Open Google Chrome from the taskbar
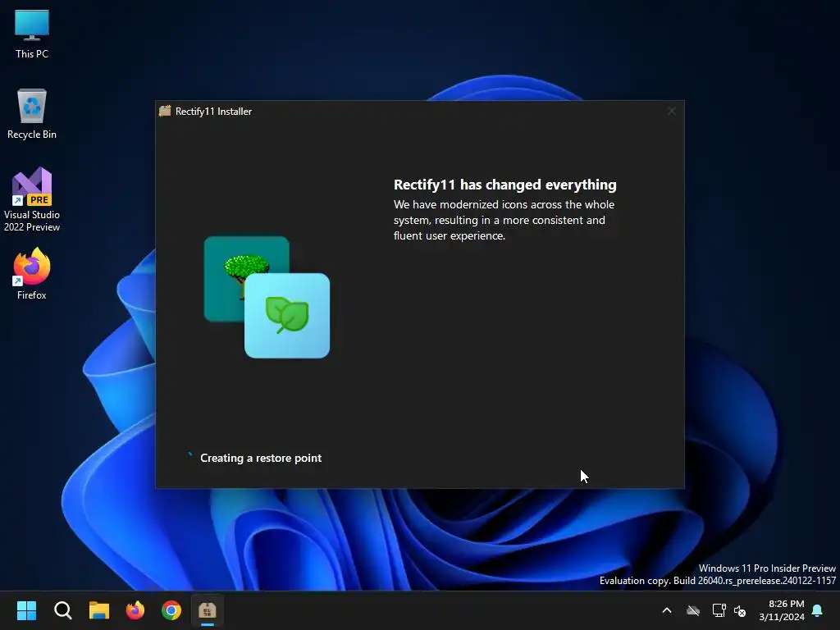The image size is (840, 630). [171, 610]
